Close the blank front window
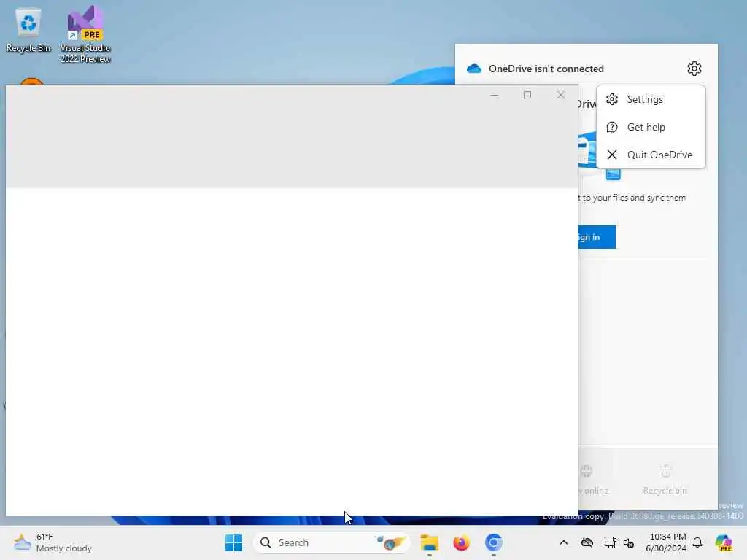 561,95
